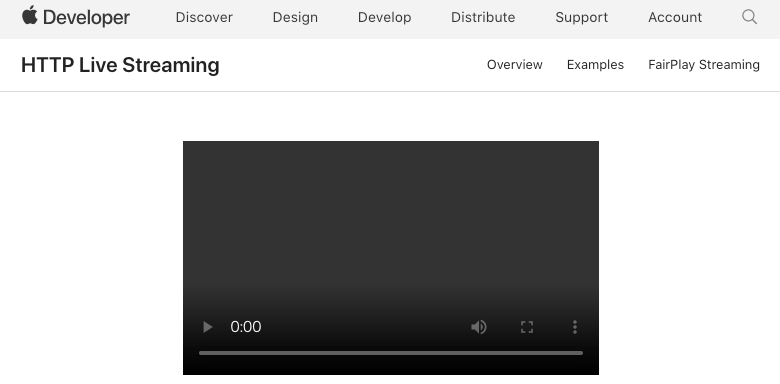The height and width of the screenshot is (384, 780).
Task: Open the Design menu
Action: click(295, 17)
